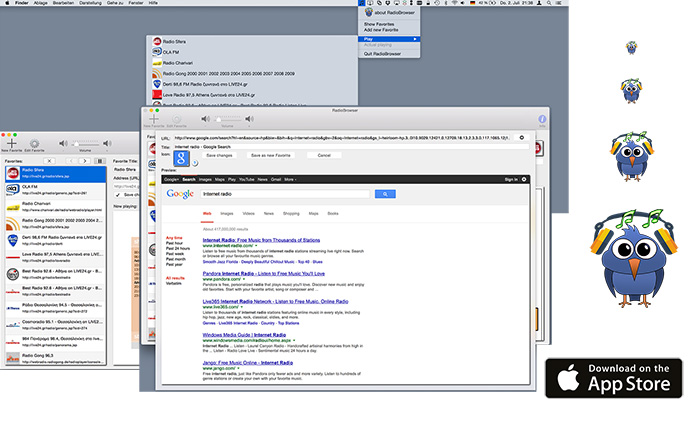
Task: Open the Videos tab in Google results
Action: 249,214
